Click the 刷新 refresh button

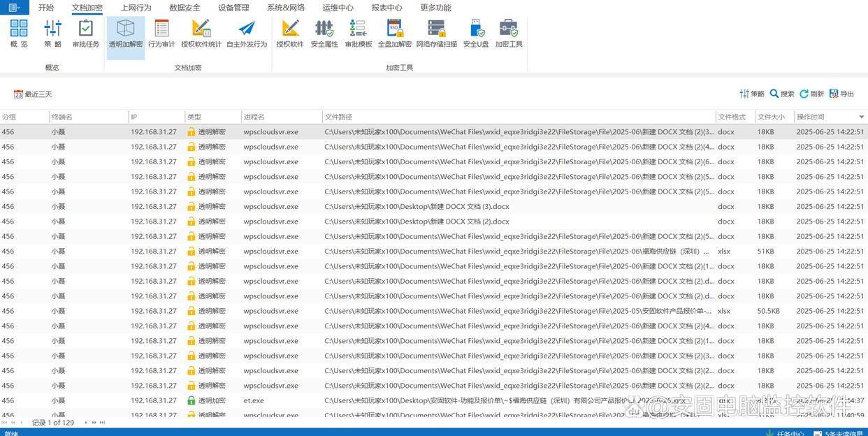click(x=811, y=94)
